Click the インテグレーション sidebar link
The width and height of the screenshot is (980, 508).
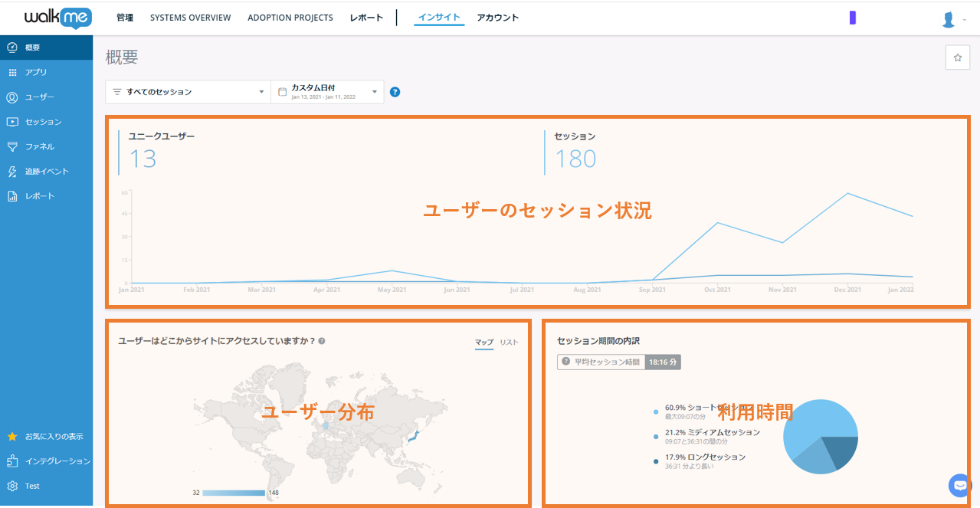tap(57, 461)
